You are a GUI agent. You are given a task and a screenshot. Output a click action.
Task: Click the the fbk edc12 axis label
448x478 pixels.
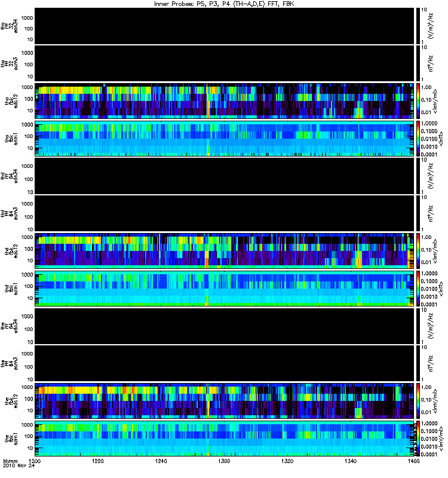(11, 401)
